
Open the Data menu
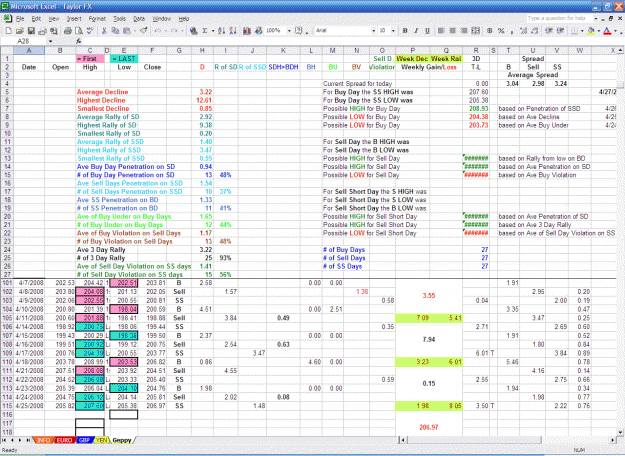click(x=139, y=19)
